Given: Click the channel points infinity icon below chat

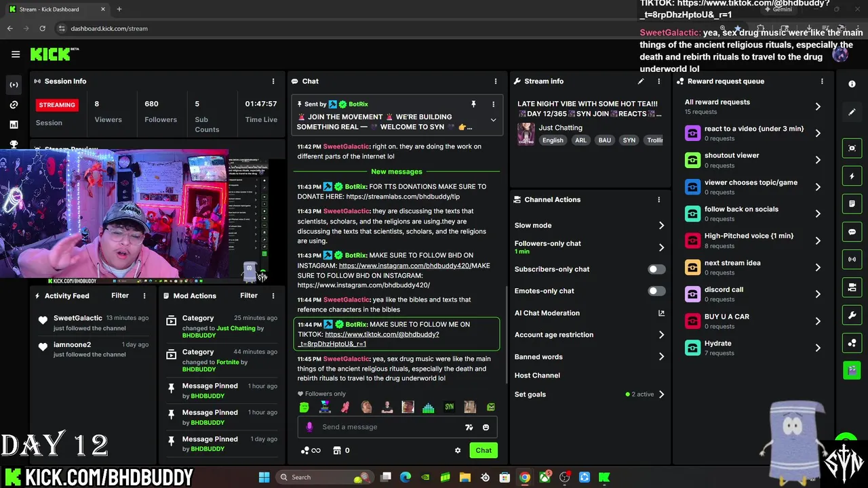Looking at the screenshot, I should point(311,451).
